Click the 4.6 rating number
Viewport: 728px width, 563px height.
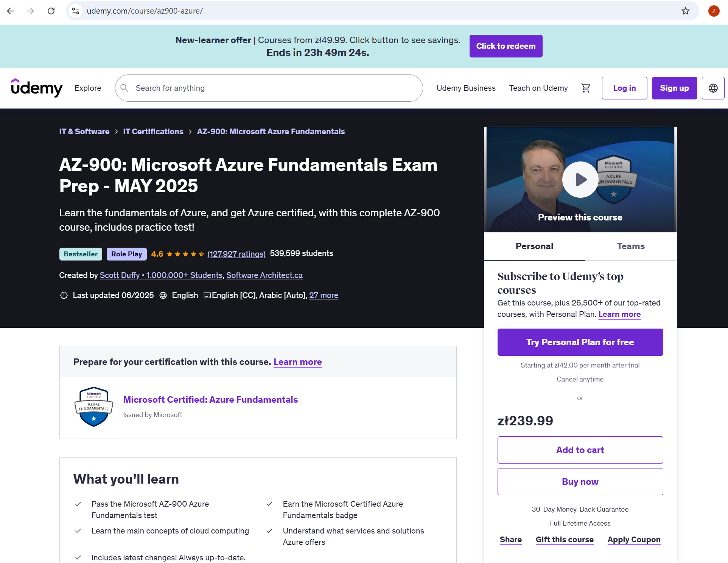pyautogui.click(x=157, y=254)
